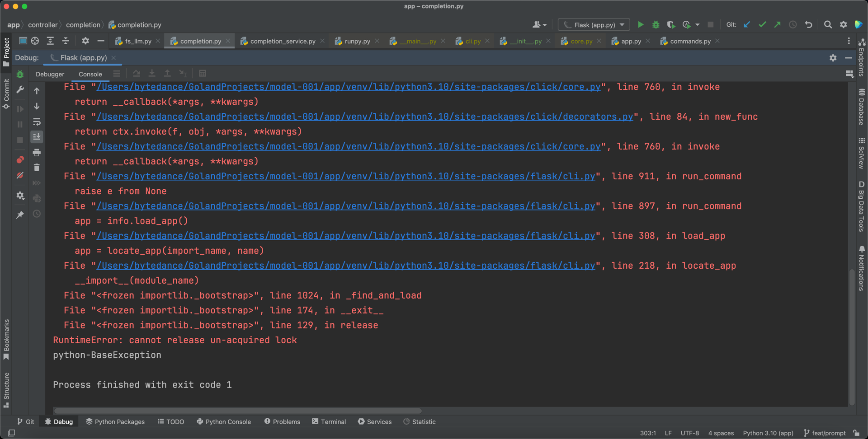Run with profiler clock-play icon

point(686,25)
